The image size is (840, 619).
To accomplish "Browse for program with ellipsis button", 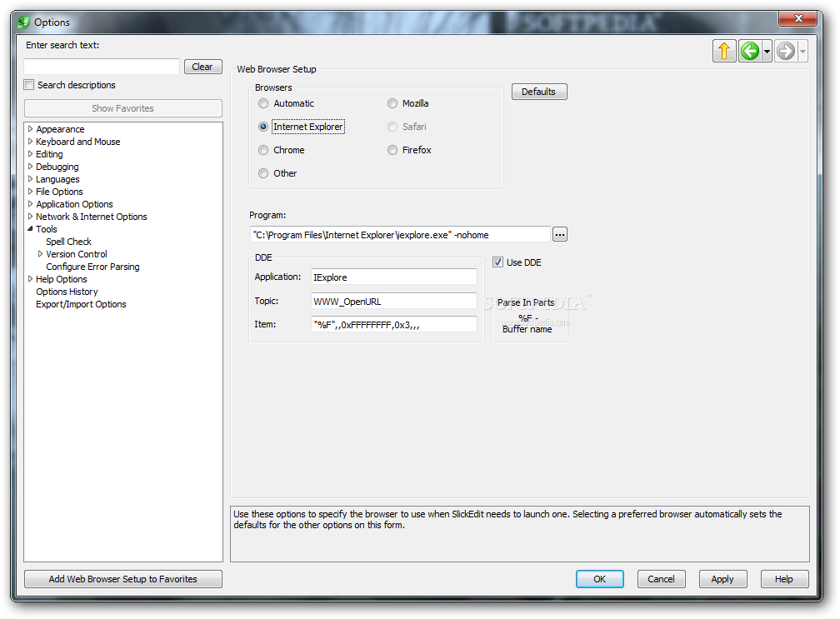I will [x=560, y=235].
